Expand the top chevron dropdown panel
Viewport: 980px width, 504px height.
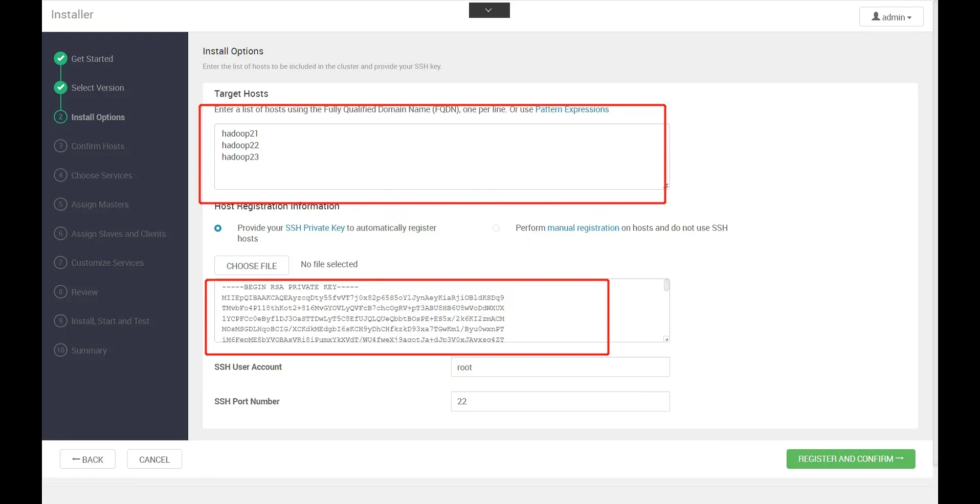tap(489, 10)
